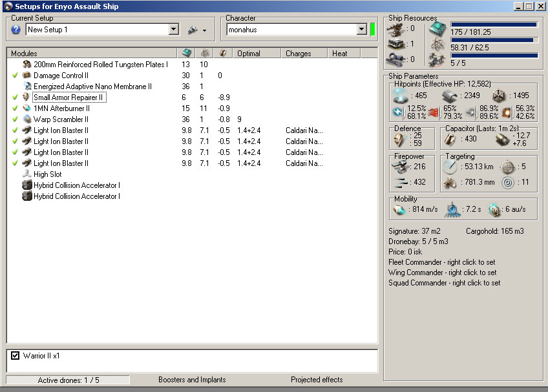Click the blue help question mark icon
The width and height of the screenshot is (548, 392).
[16, 30]
